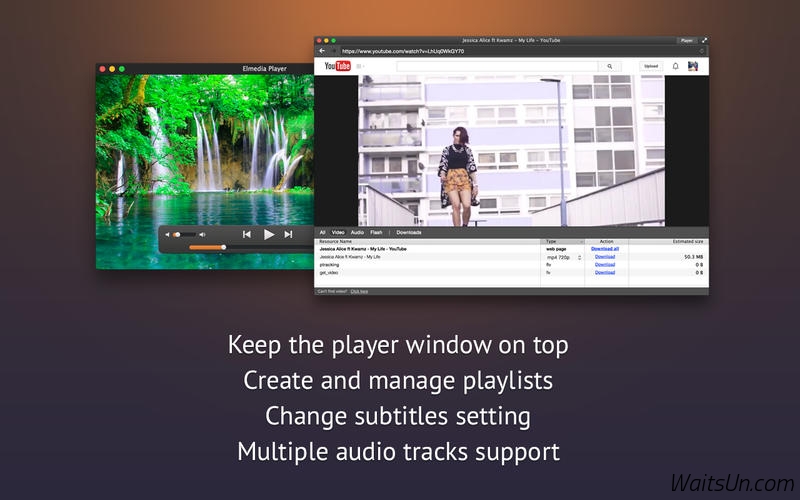
Task: Click the Upload button on YouTube
Action: (651, 66)
